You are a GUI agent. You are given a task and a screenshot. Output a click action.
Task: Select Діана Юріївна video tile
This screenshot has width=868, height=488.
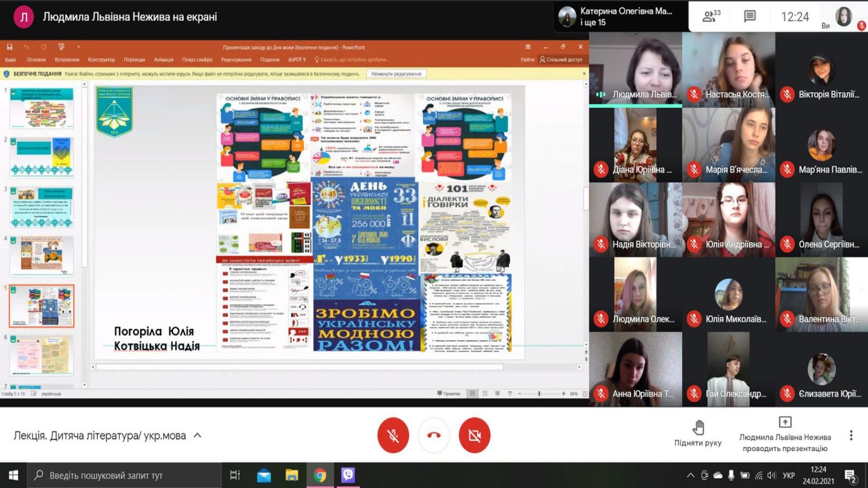click(635, 144)
